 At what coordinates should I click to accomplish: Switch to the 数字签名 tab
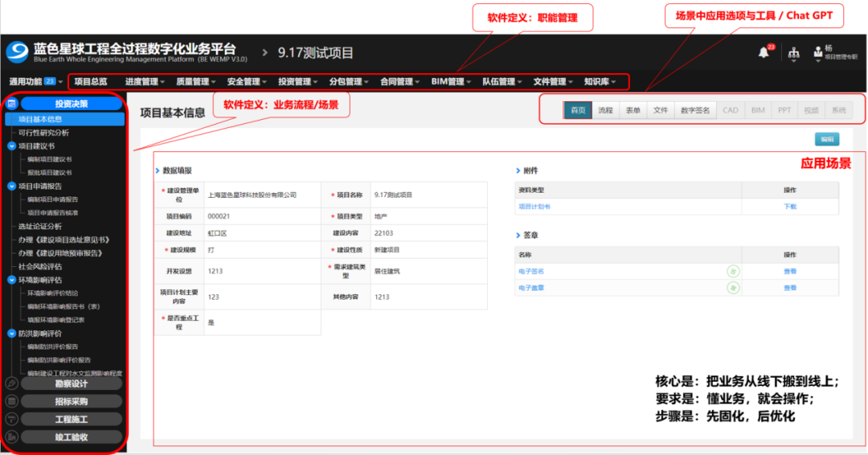(x=695, y=111)
